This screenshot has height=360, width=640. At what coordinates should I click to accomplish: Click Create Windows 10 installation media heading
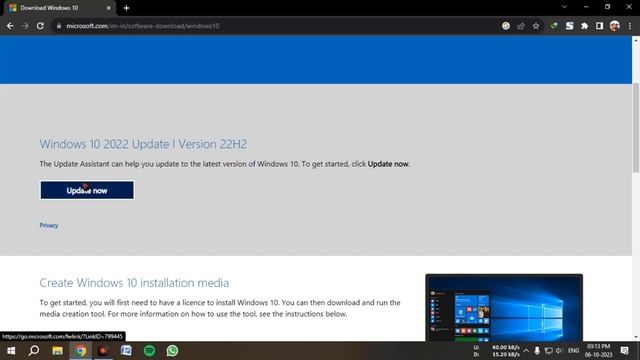pos(134,282)
